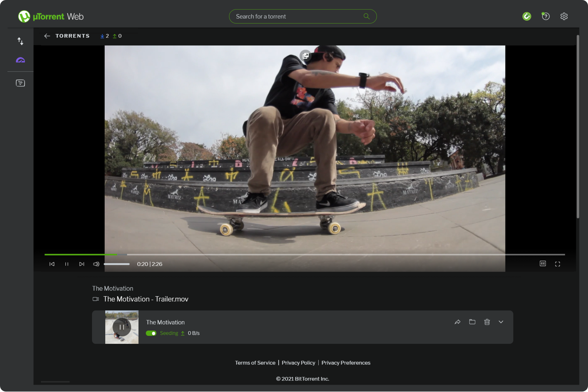Image resolution: width=588 pixels, height=392 pixels.
Task: Open The Motivation's containing folder
Action: coord(472,322)
